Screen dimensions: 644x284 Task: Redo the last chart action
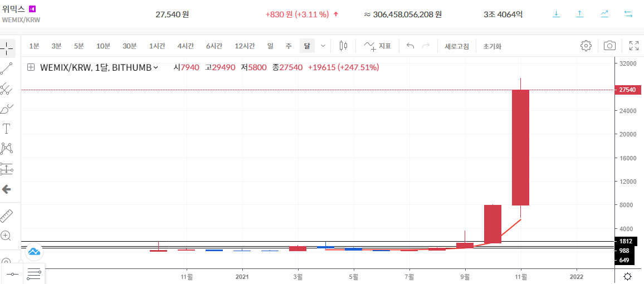426,46
